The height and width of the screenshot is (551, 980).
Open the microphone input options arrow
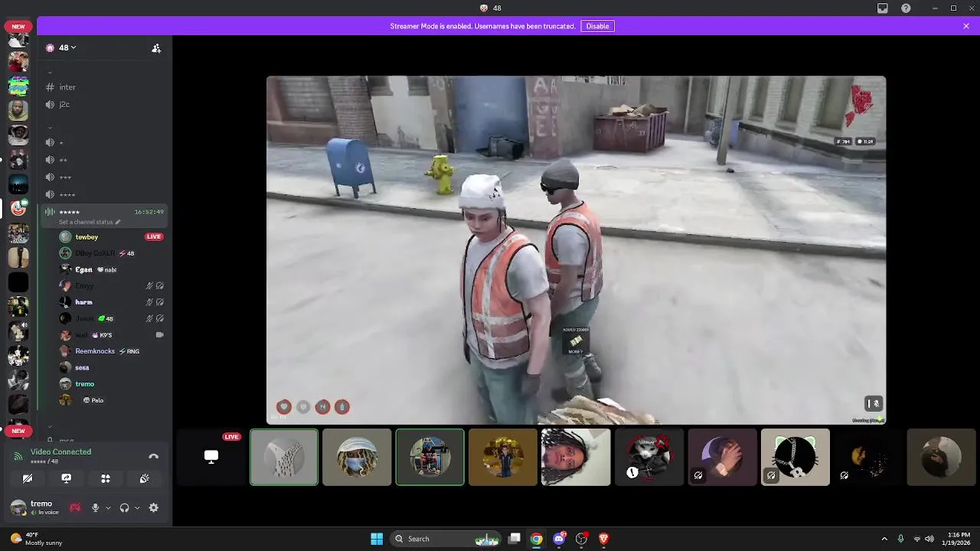[x=108, y=507]
